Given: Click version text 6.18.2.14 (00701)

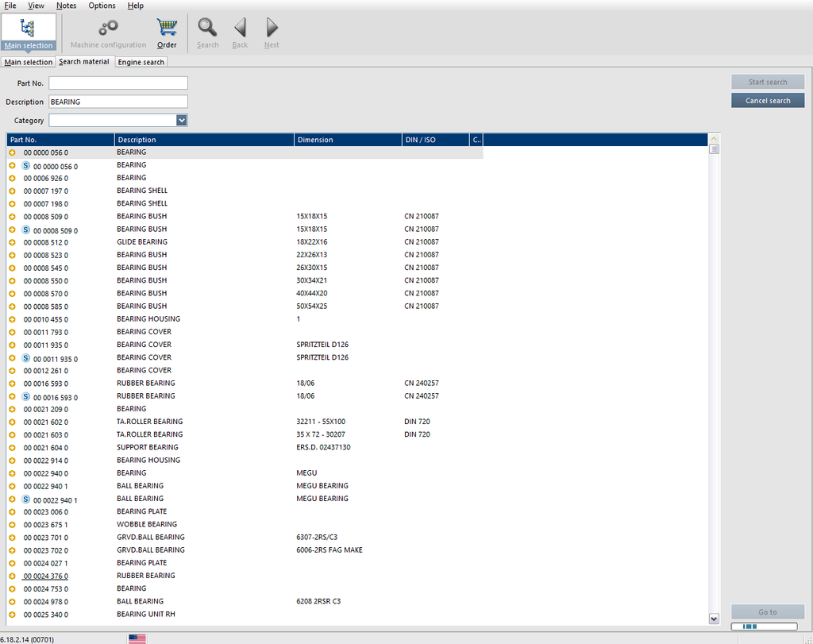Looking at the screenshot, I should click(x=27, y=639).
